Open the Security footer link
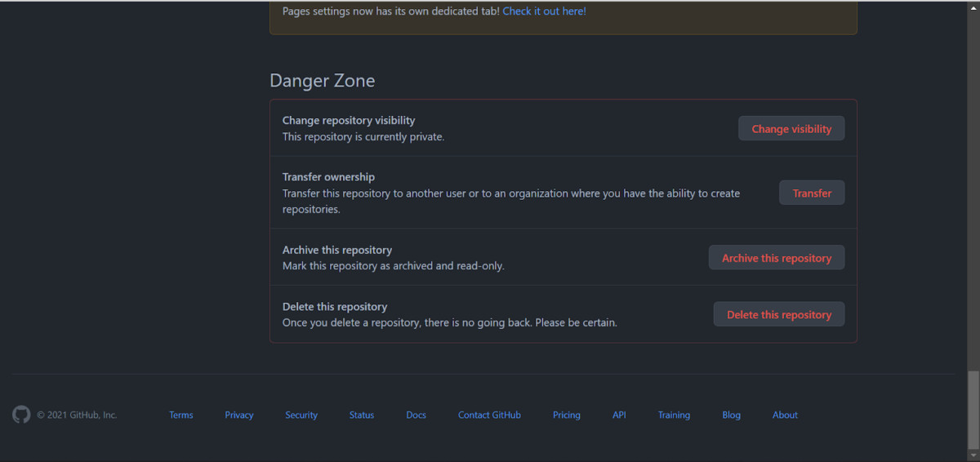This screenshot has width=980, height=462. 301,415
